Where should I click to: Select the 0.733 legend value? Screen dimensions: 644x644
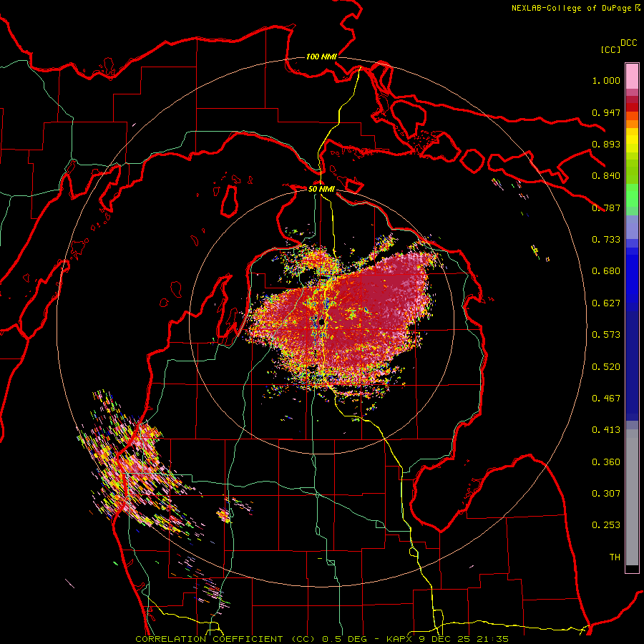click(606, 240)
